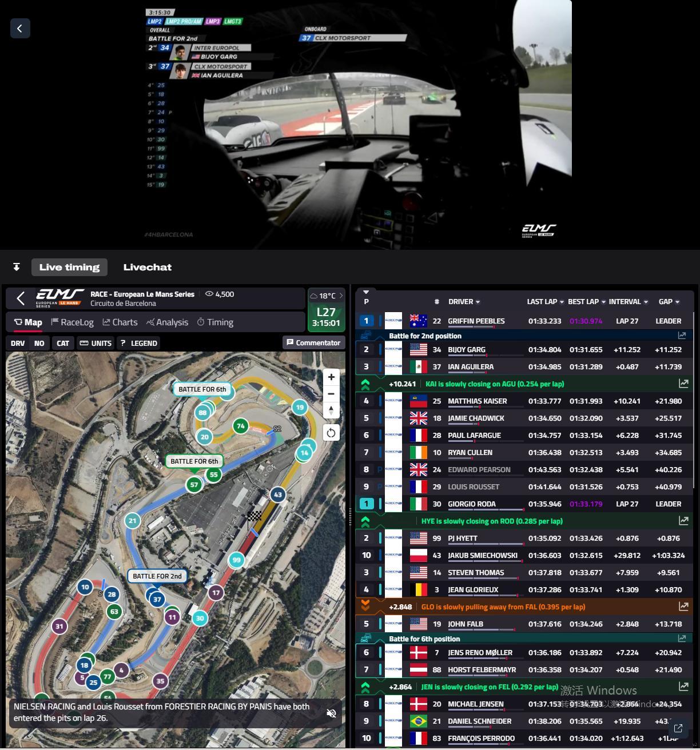
Task: Select driver BIJOY GARG row
Action: tap(524, 349)
